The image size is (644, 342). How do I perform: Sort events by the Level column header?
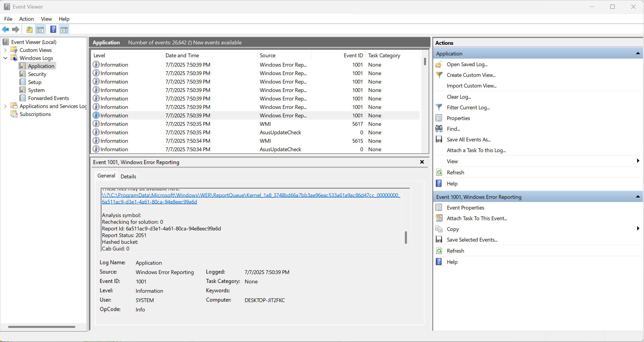(127, 55)
